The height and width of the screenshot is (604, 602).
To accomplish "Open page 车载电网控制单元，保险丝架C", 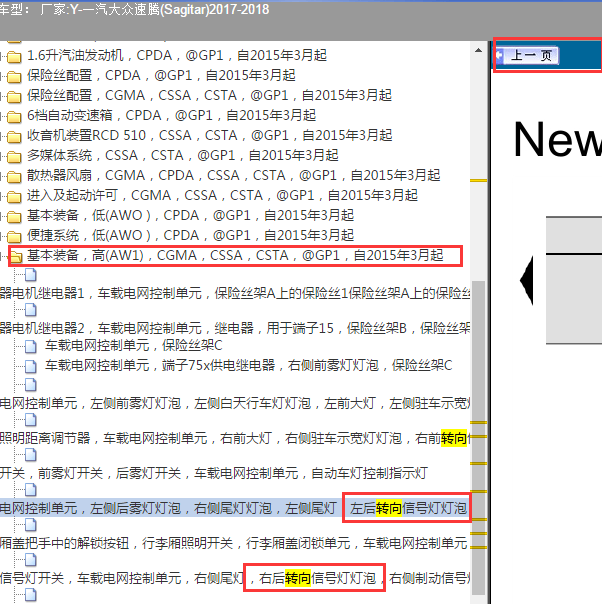I will click(134, 346).
